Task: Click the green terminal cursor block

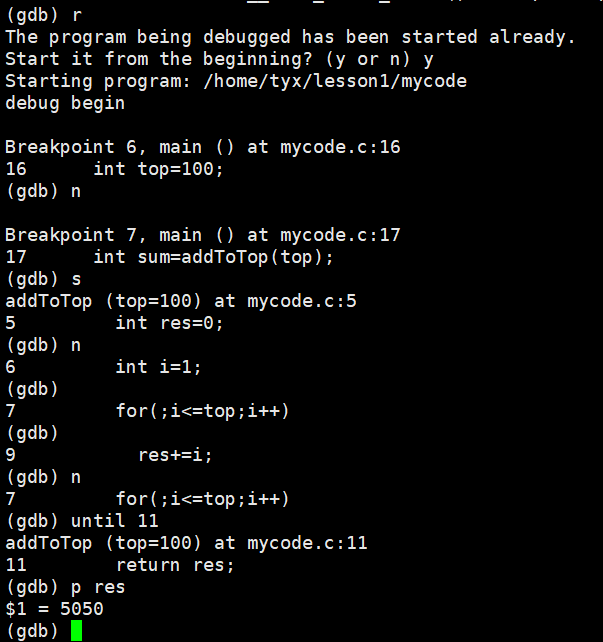Action: coord(76,631)
